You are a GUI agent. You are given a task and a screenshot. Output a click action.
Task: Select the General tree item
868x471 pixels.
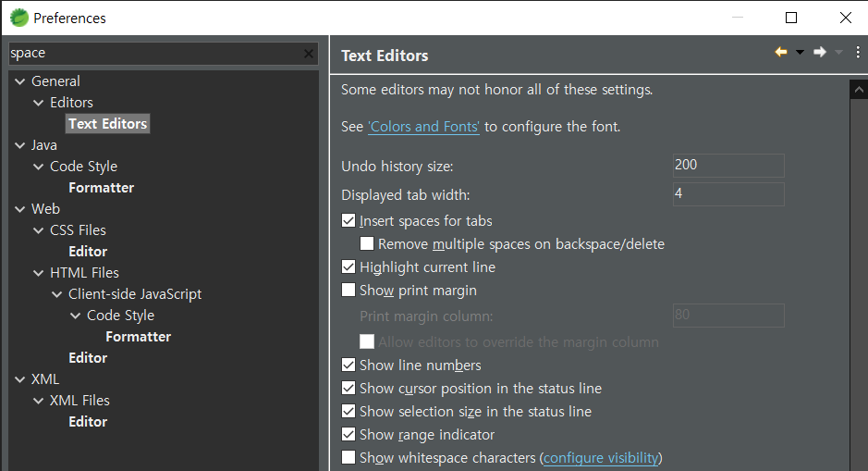(55, 81)
